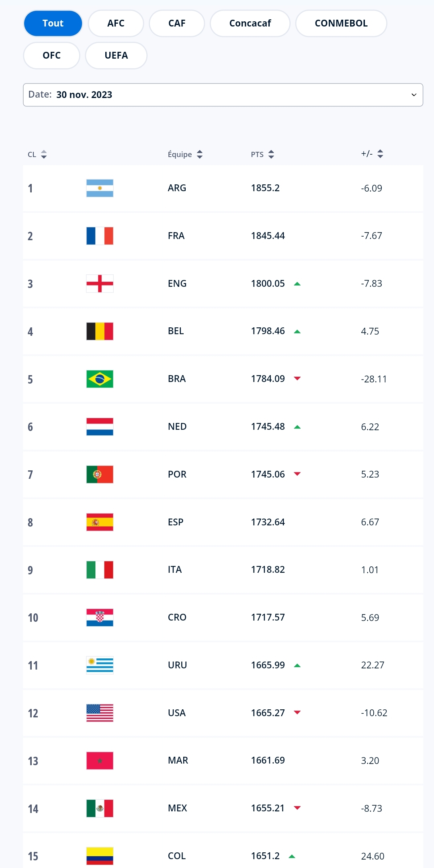Click the Mexico flag icon
Image resolution: width=434 pixels, height=868 pixels.
(100, 808)
